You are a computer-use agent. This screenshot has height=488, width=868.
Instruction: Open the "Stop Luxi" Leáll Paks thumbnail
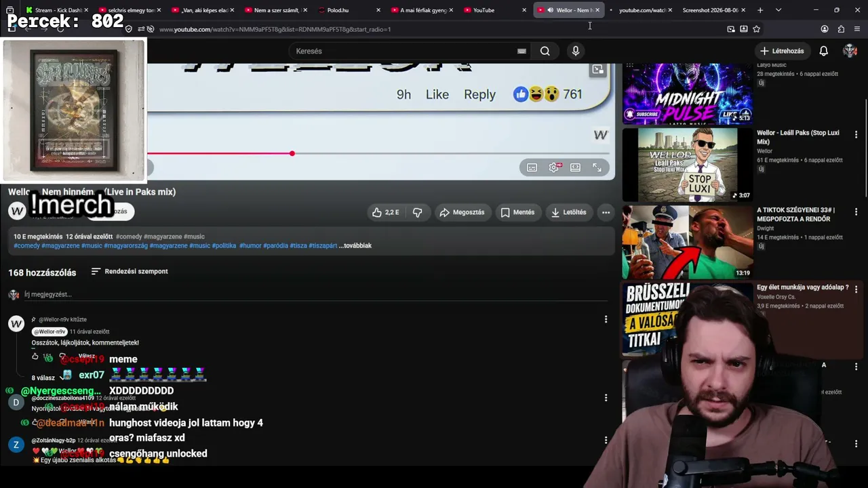[688, 165]
